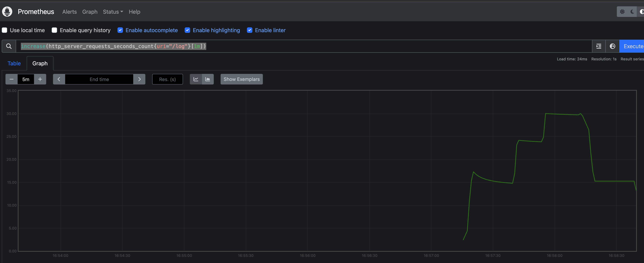Viewport: 644px width, 263px height.
Task: Click the 16:58:00 label on the time axis
Action: click(x=555, y=255)
